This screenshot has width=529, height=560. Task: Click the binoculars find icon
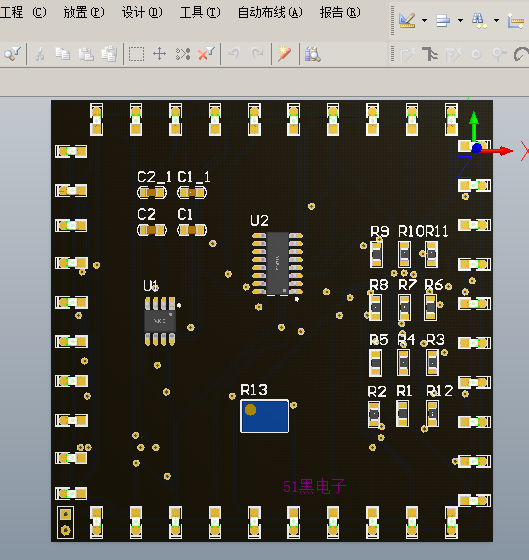[478, 20]
